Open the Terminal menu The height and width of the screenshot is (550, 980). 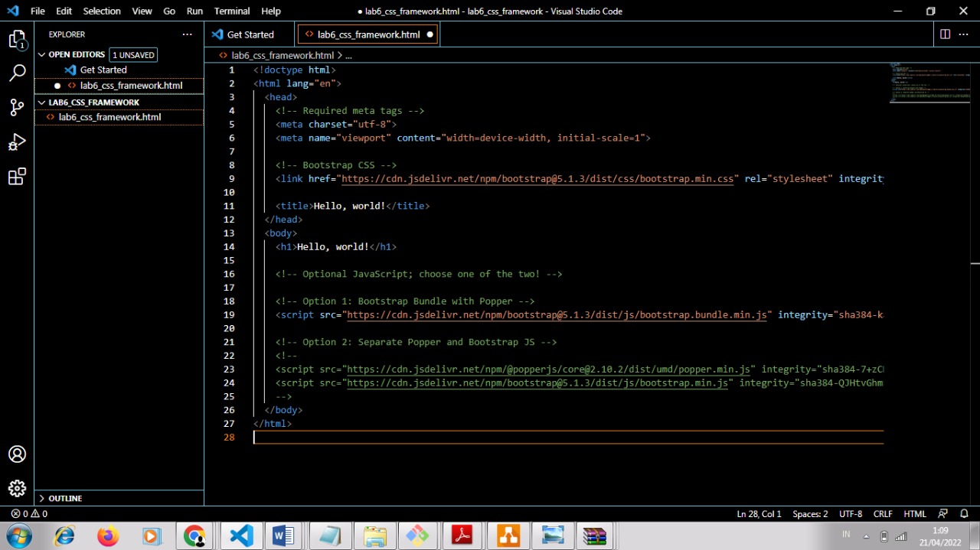tap(232, 11)
